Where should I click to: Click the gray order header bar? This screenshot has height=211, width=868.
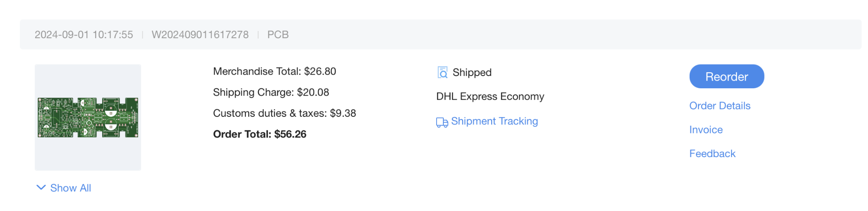[x=441, y=34]
